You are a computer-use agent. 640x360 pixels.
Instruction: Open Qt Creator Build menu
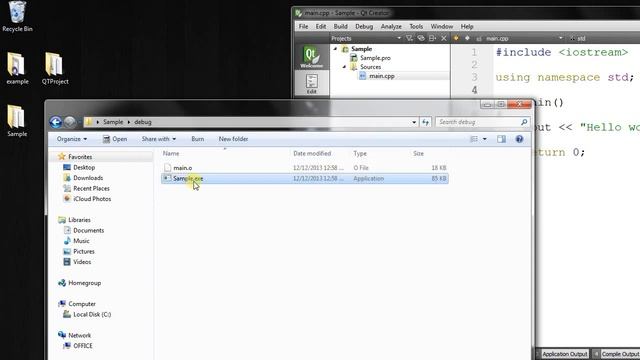click(x=340, y=27)
